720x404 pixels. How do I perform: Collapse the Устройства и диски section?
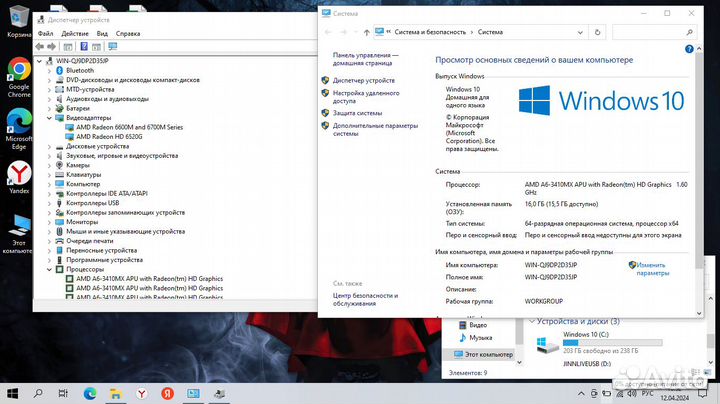(x=532, y=321)
